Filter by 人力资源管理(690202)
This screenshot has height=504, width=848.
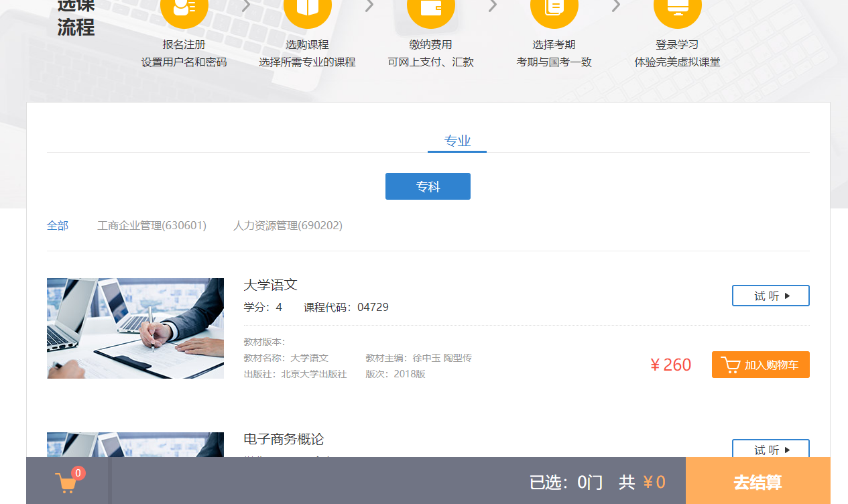click(288, 226)
